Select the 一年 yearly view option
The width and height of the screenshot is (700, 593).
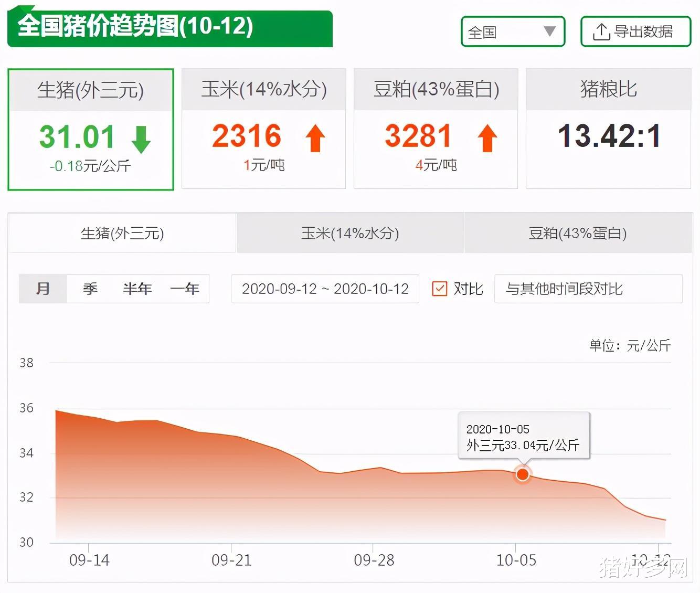(x=186, y=289)
